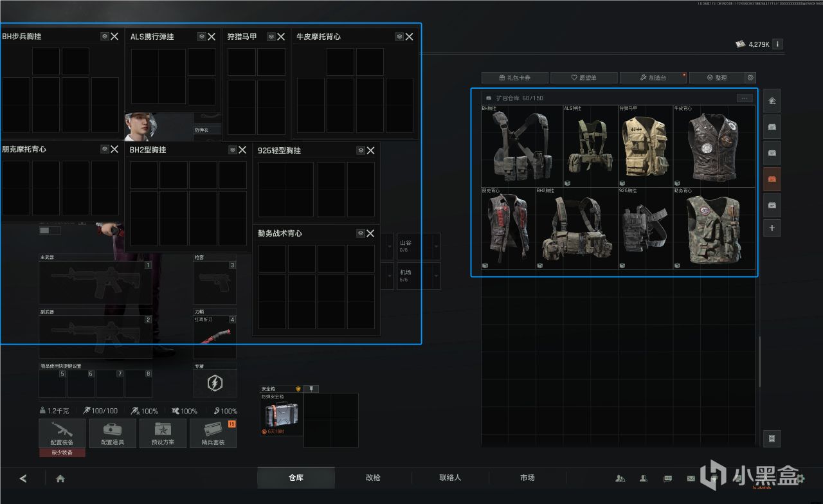Select the 牛皮背心 leather vest in stash
This screenshot has width=823, height=504.
click(714, 146)
